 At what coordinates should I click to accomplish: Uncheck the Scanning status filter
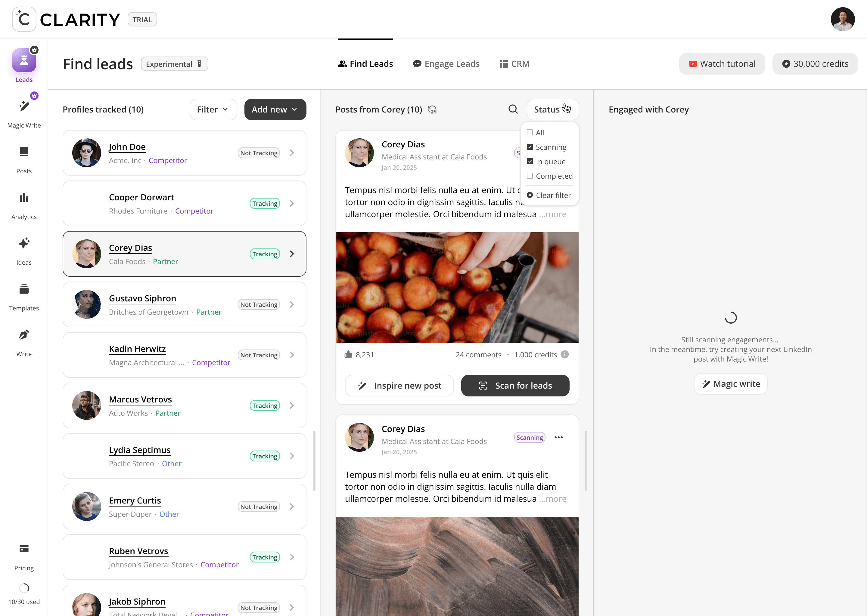pos(530,147)
